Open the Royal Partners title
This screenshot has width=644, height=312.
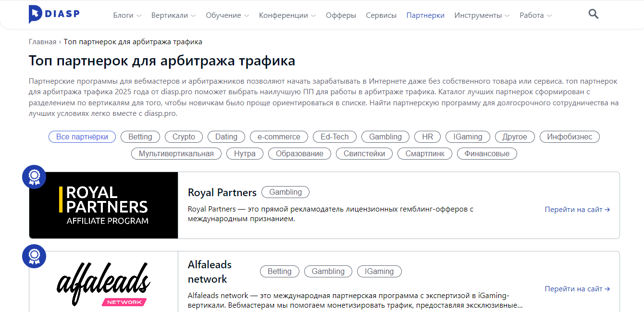pos(222,193)
